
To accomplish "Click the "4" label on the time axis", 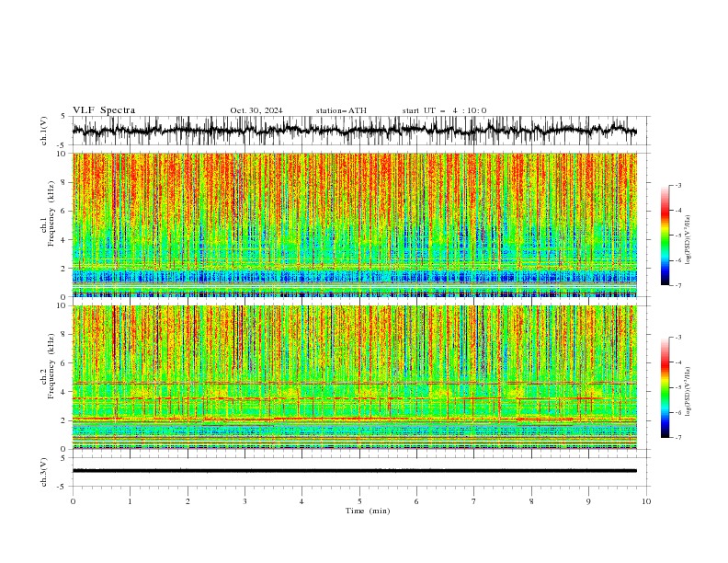I will pyautogui.click(x=301, y=501).
